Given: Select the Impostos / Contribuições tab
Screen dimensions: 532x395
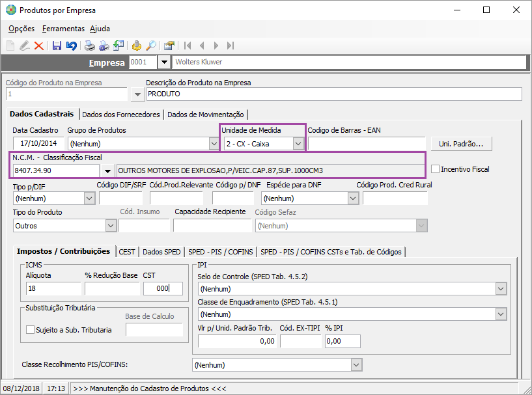Looking at the screenshot, I should coord(63,251).
